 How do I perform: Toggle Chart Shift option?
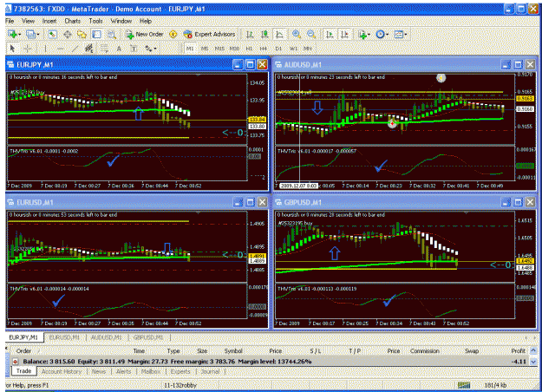pyautogui.click(x=344, y=34)
